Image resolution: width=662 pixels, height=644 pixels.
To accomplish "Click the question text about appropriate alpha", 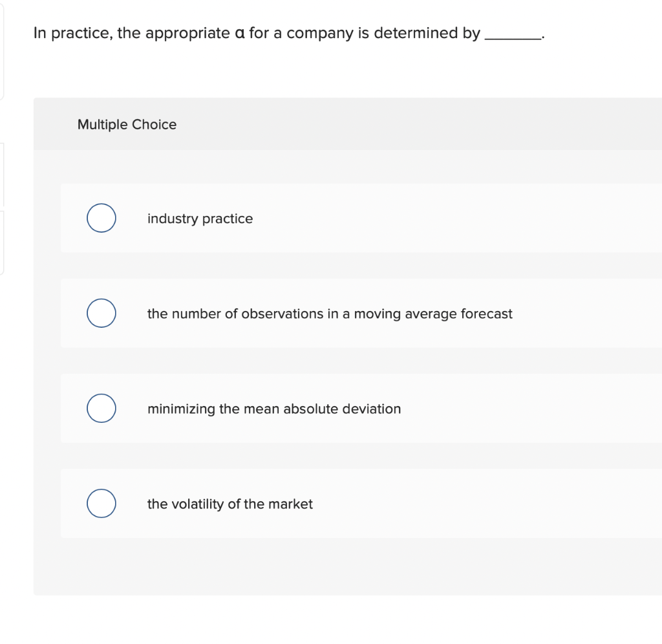I will (x=259, y=33).
